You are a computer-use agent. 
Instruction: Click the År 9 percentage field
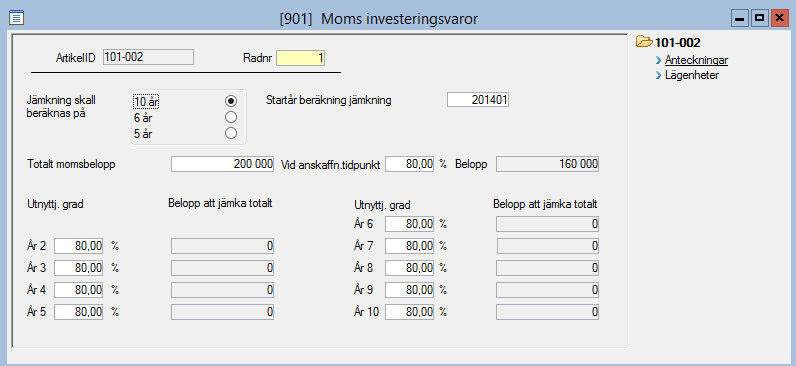click(410, 290)
